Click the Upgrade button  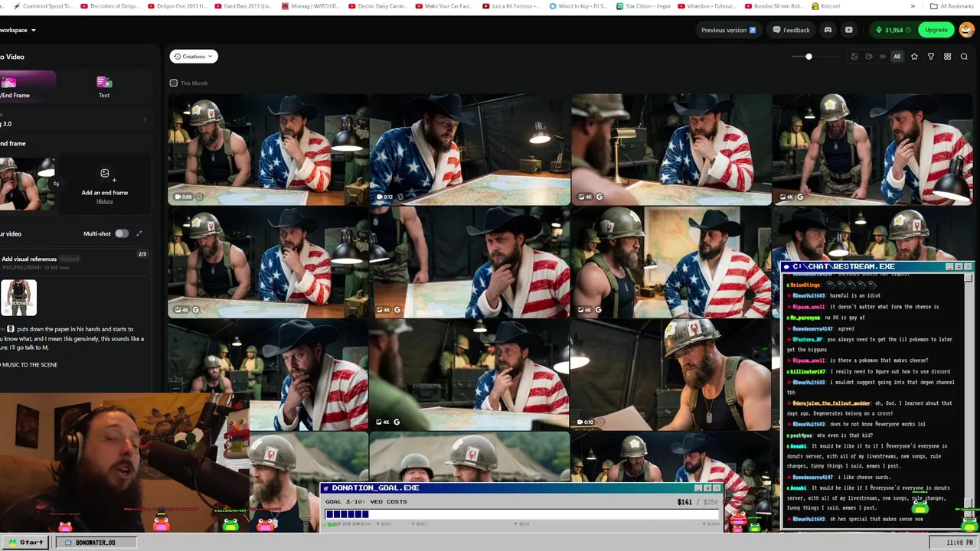pyautogui.click(x=936, y=30)
